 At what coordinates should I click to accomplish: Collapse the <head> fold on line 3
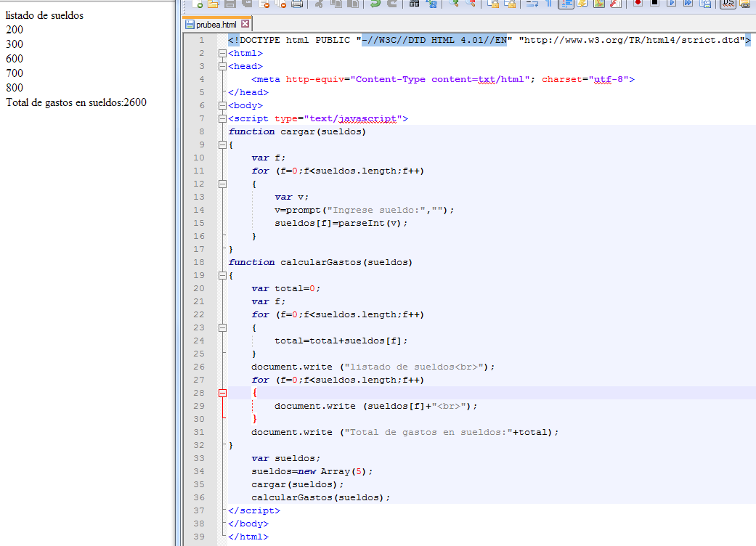tap(222, 67)
